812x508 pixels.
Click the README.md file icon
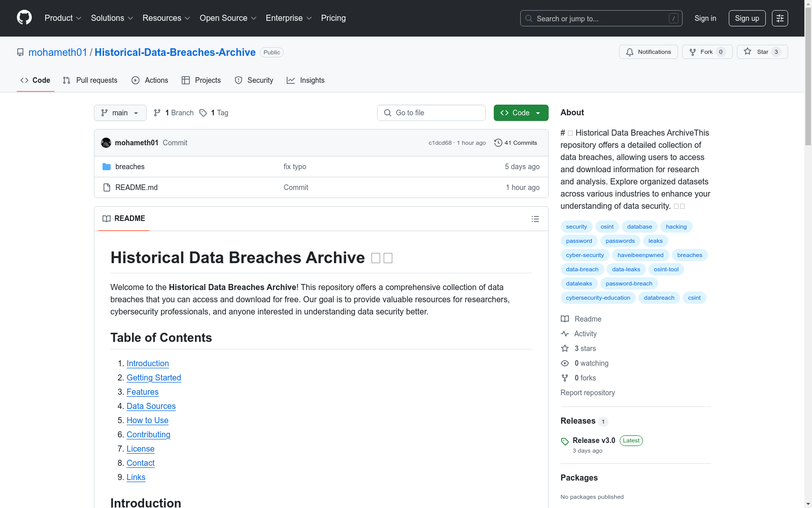tap(107, 187)
